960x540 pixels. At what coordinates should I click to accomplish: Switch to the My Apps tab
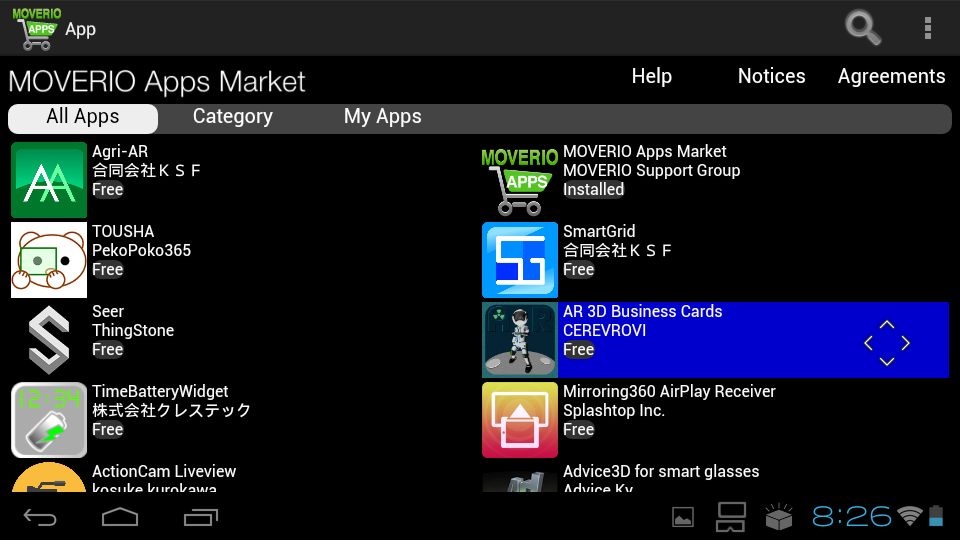(x=383, y=117)
